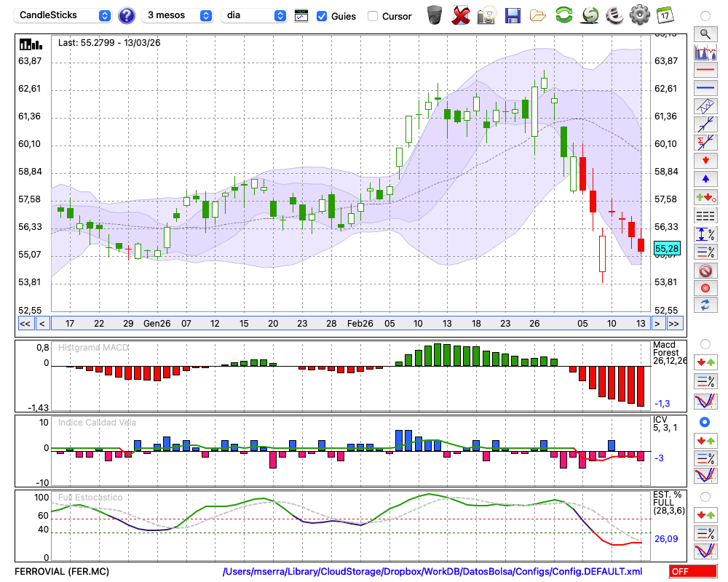728x582 pixels.
Task: Select the ICV panel radio button
Action: pyautogui.click(x=705, y=422)
